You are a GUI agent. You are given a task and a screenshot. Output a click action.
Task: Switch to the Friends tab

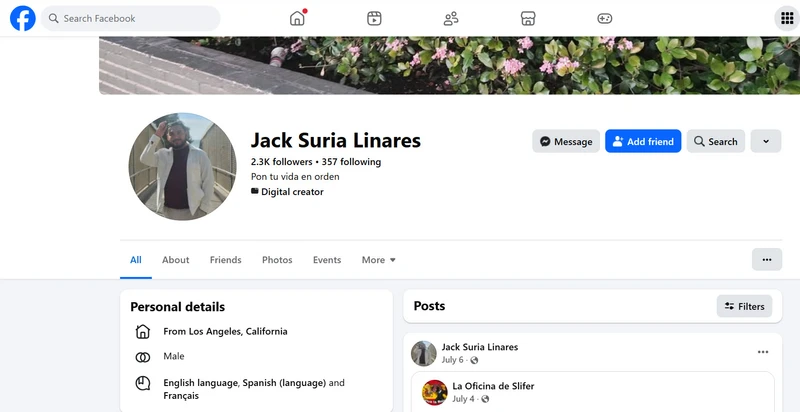point(226,260)
